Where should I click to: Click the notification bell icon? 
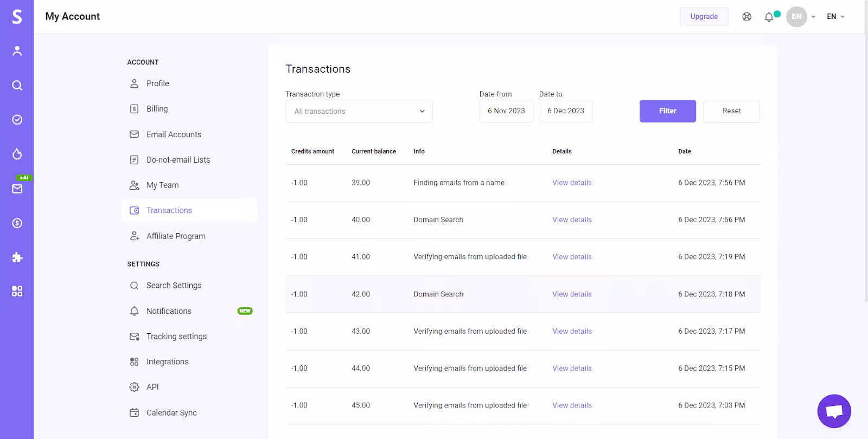tap(769, 17)
